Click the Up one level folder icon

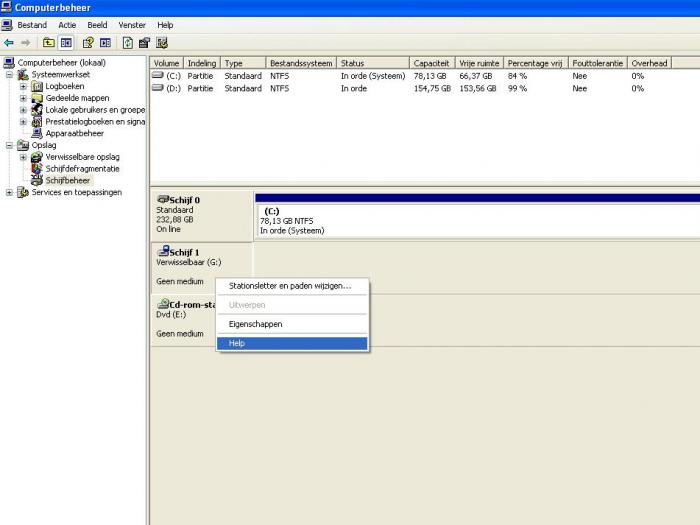pyautogui.click(x=48, y=43)
